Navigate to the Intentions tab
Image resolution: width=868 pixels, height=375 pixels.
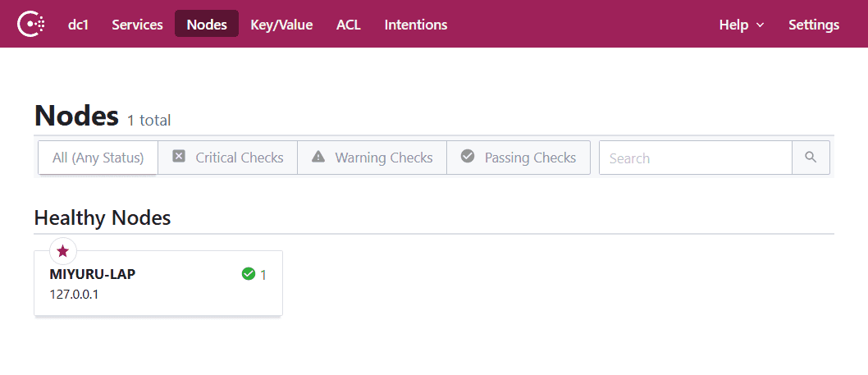[x=416, y=25]
